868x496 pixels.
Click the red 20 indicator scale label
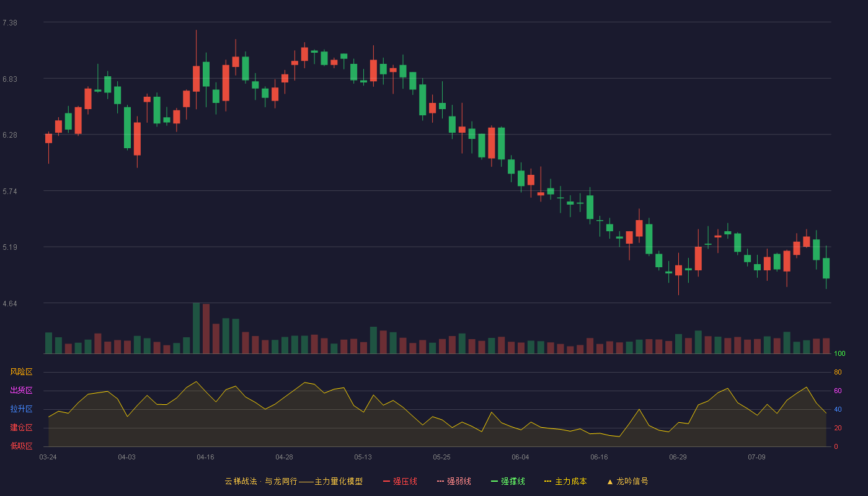point(838,428)
